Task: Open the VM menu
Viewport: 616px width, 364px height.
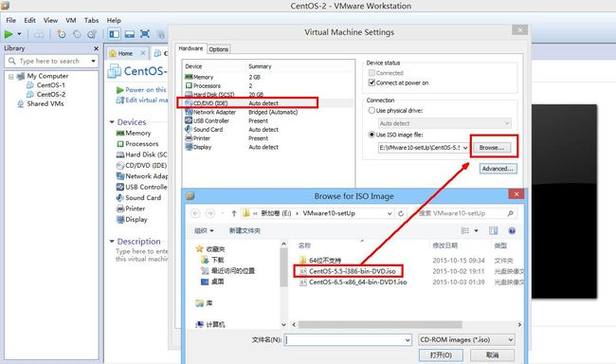Action: (x=71, y=21)
